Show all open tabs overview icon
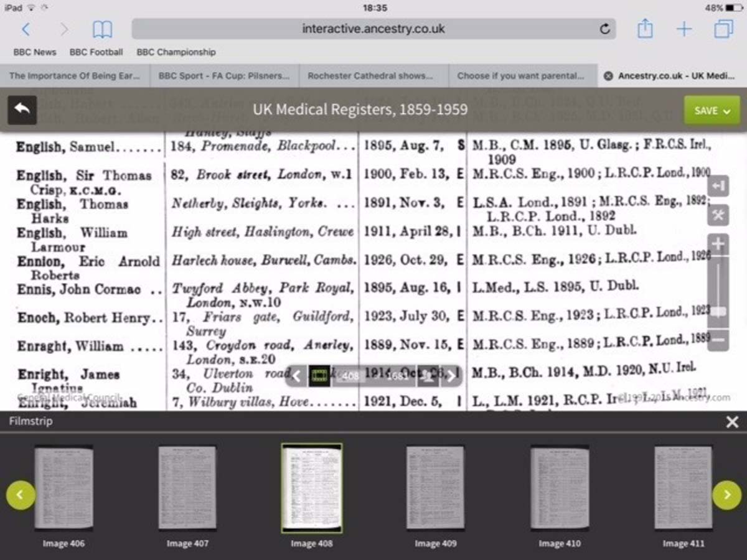The width and height of the screenshot is (747, 560). pyautogui.click(x=723, y=29)
